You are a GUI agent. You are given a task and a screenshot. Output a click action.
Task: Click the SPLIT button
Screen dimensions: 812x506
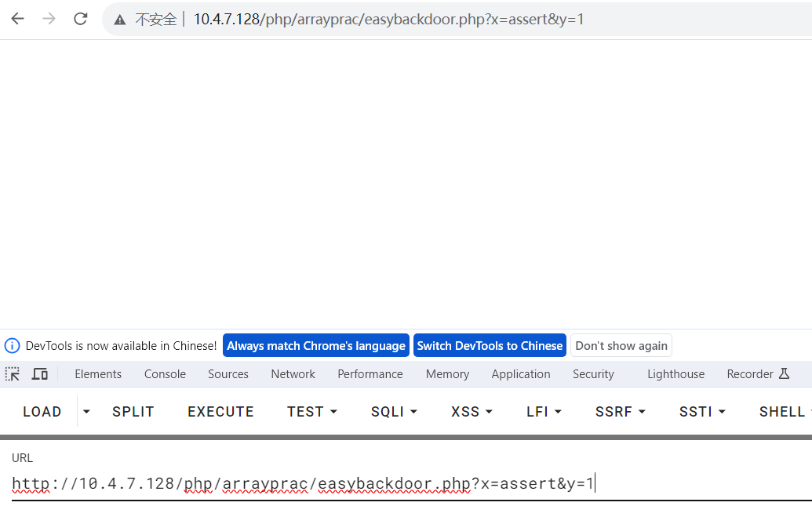click(133, 412)
